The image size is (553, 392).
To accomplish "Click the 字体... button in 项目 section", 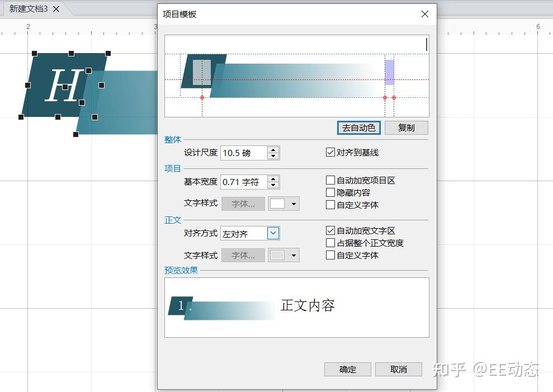I will click(243, 204).
